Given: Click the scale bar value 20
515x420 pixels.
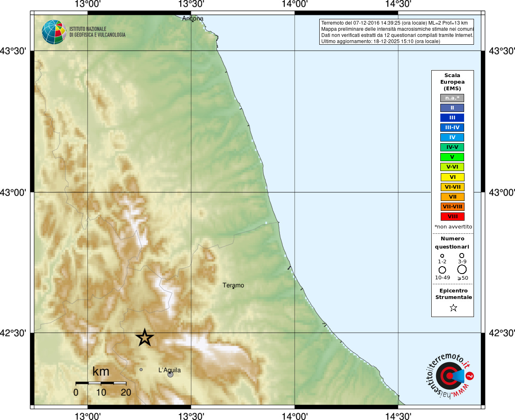Looking at the screenshot, I should click(126, 393).
